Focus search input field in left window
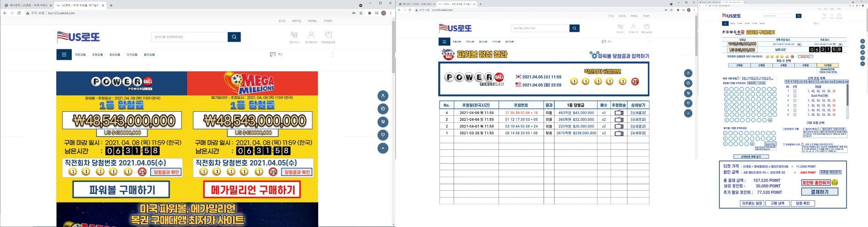Screen dimensions: 868x227 click(189, 37)
